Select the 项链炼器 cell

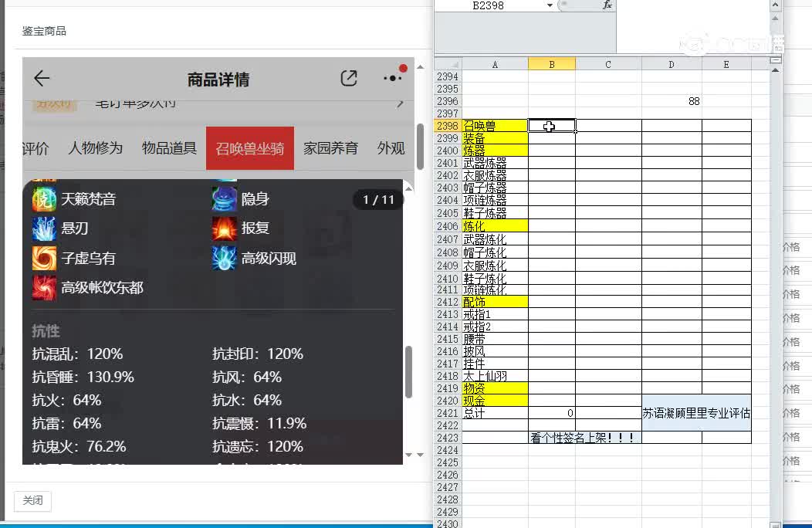[x=495, y=200]
